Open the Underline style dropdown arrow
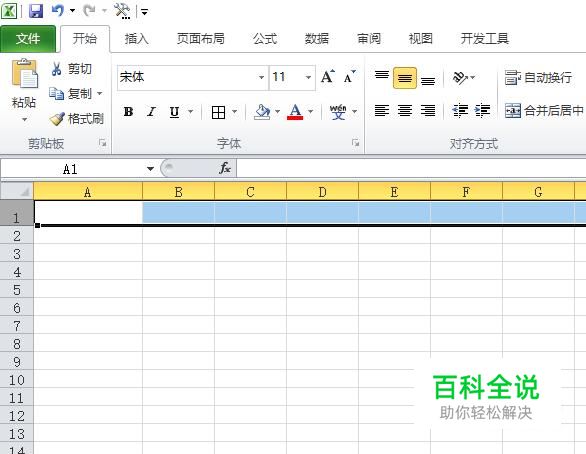This screenshot has width=586, height=454. click(191, 112)
